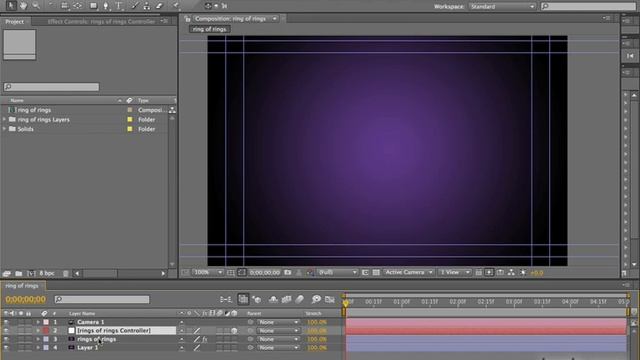
Task: Click the Graph Editor icon in timeline
Action: click(x=330, y=300)
